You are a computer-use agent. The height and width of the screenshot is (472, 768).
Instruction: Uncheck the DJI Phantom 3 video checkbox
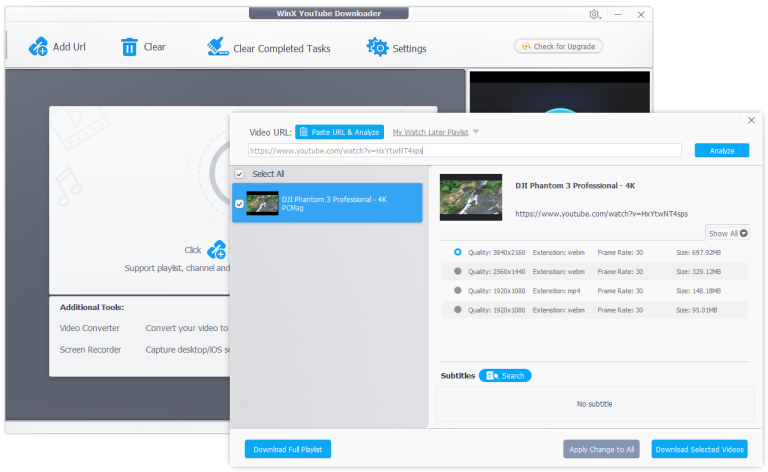pyautogui.click(x=239, y=204)
